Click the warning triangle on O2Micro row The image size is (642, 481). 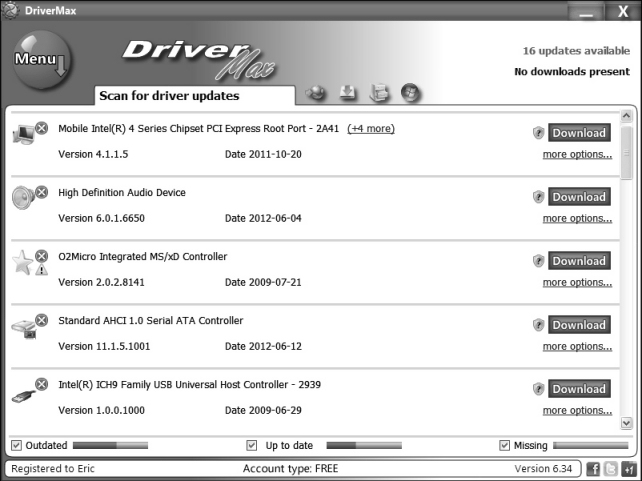click(41, 270)
